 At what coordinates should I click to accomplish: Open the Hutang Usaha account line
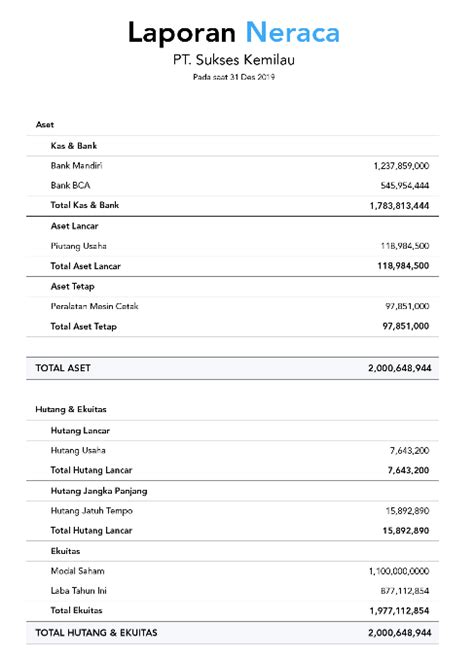pos(233,451)
